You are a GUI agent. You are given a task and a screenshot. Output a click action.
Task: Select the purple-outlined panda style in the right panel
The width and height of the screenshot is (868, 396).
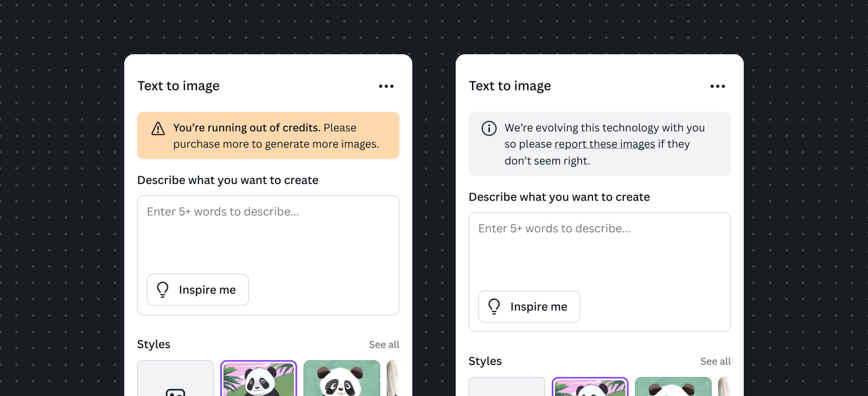[590, 387]
